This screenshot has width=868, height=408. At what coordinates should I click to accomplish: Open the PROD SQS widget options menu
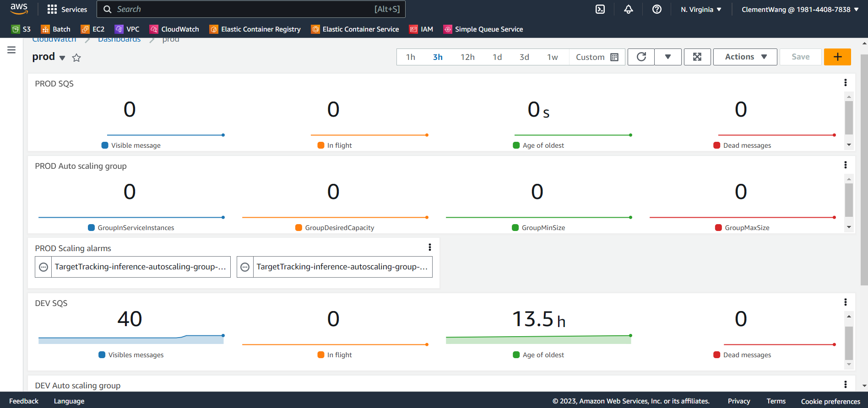(845, 83)
